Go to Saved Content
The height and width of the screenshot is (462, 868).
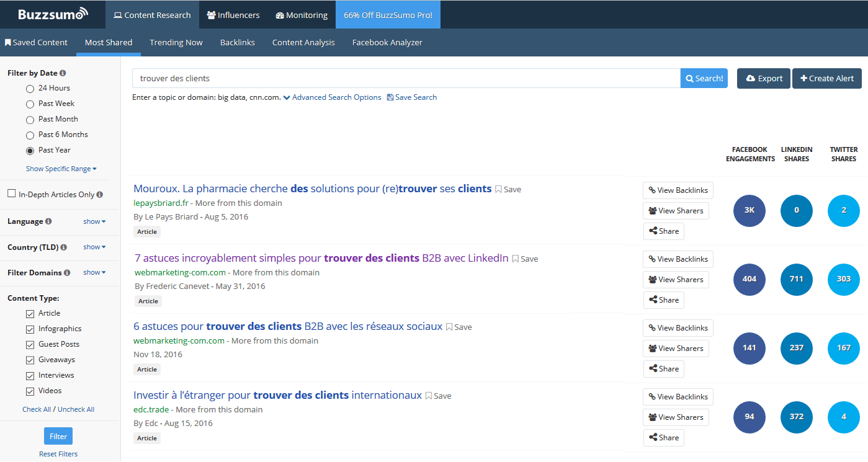pos(36,43)
